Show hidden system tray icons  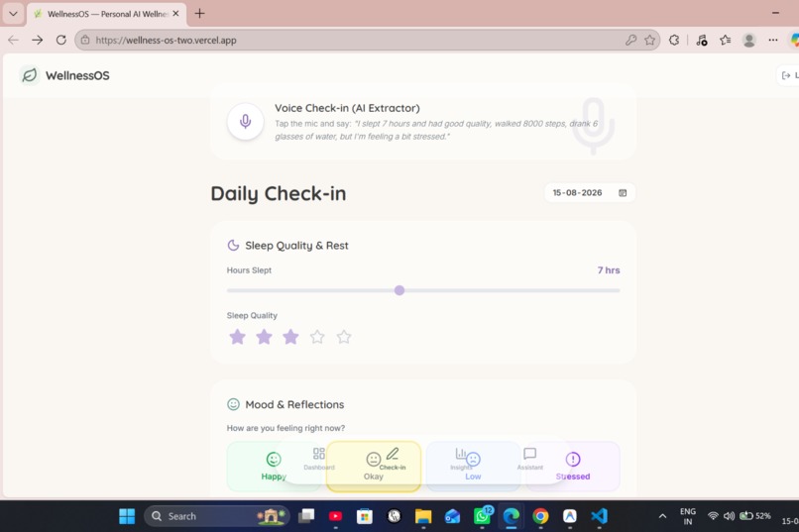click(662, 516)
